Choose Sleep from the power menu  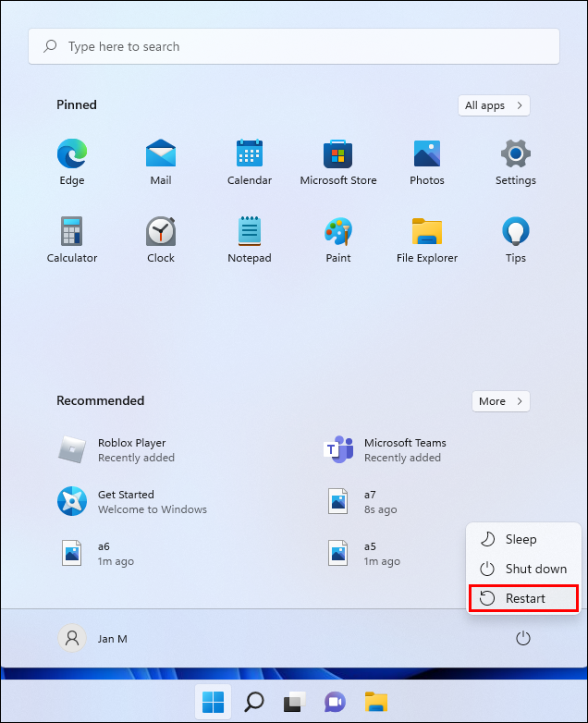[x=523, y=539]
